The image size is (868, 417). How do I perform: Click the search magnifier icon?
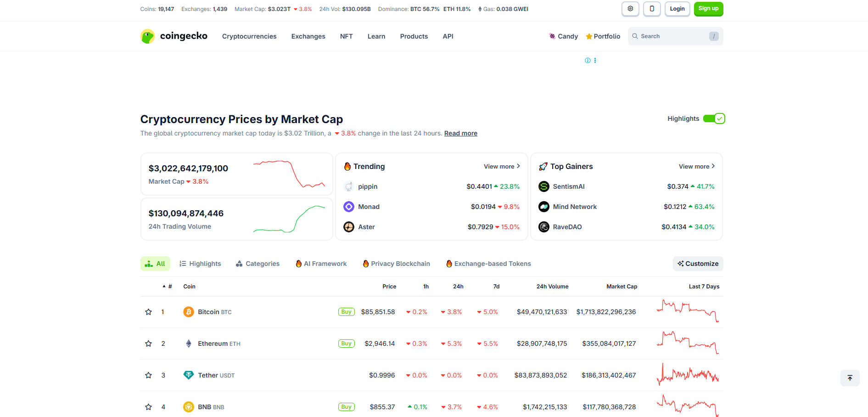tap(635, 36)
